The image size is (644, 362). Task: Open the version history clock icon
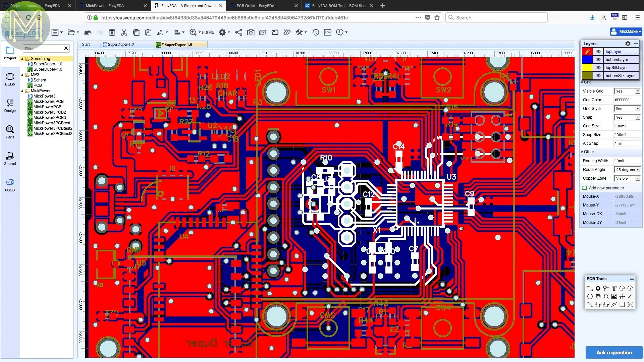pos(315,32)
